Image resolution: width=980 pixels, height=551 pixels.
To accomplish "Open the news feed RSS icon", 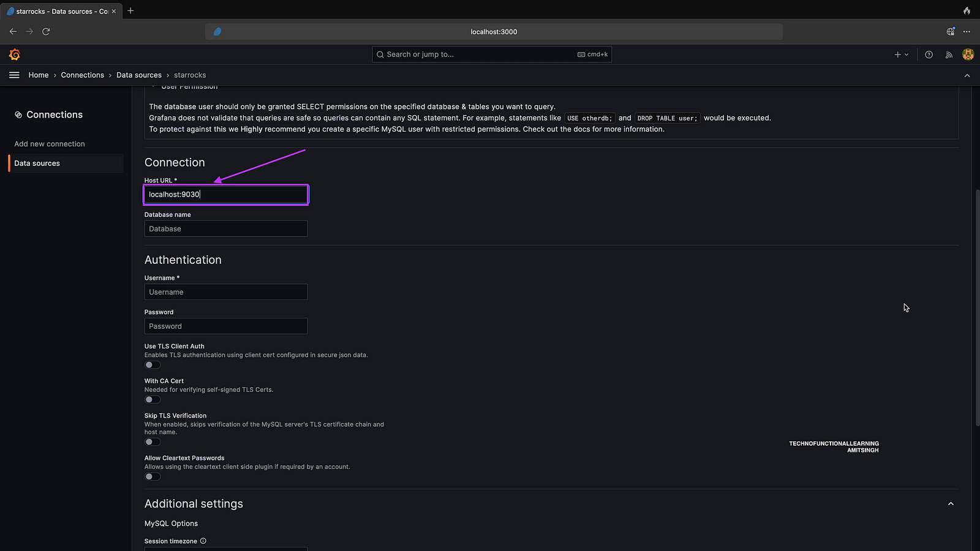I will [949, 54].
